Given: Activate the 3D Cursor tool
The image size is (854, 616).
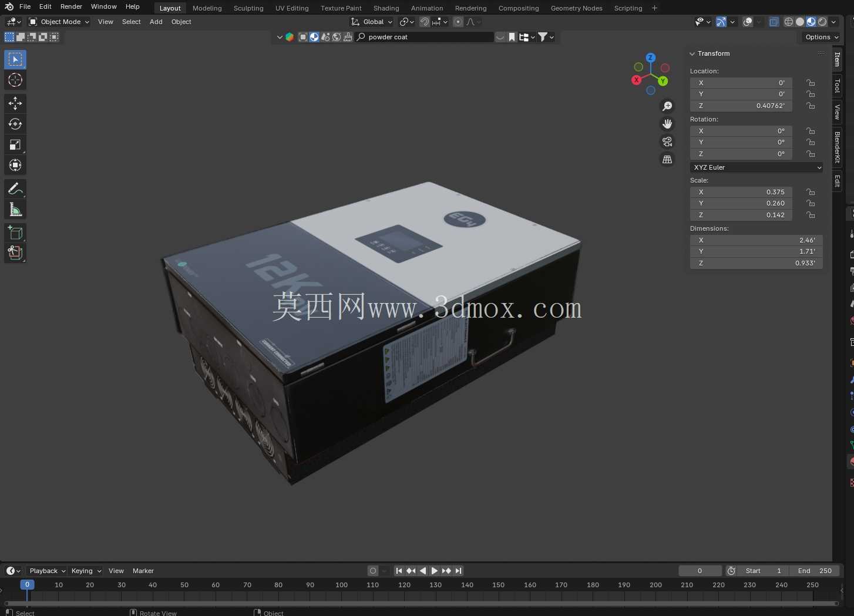Looking at the screenshot, I should click(15, 80).
